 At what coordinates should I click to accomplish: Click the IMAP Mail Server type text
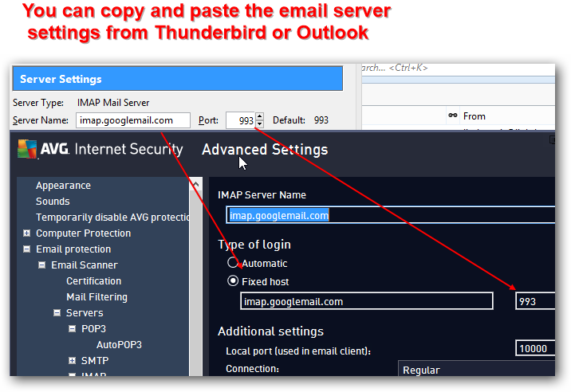pos(113,103)
